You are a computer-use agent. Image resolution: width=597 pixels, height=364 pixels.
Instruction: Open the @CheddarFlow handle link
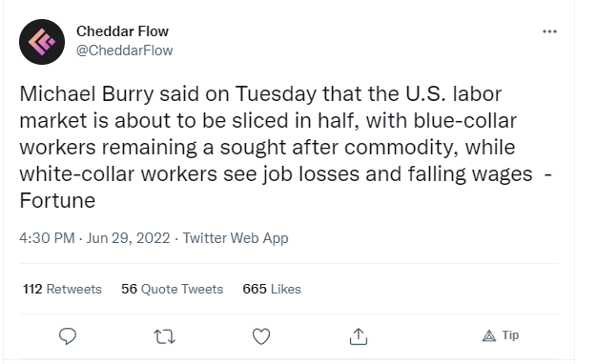click(125, 51)
